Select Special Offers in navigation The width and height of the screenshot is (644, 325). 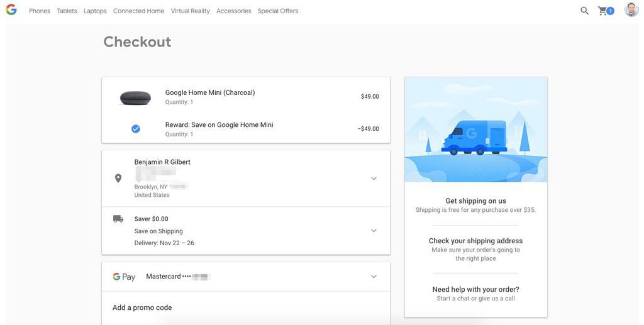point(278,11)
